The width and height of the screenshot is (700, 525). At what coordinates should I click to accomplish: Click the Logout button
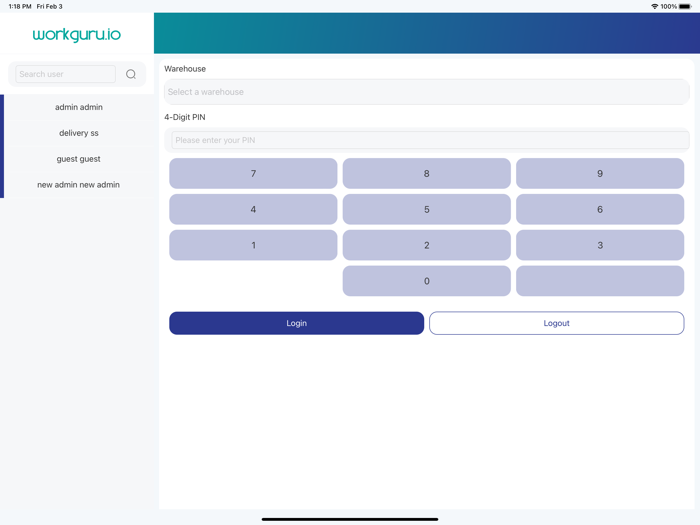click(x=557, y=323)
